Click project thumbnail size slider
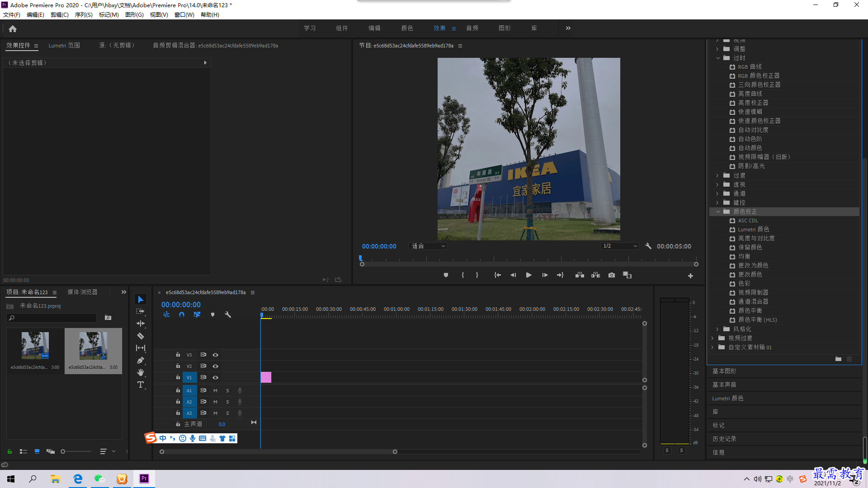The image size is (868, 488). tap(76, 451)
